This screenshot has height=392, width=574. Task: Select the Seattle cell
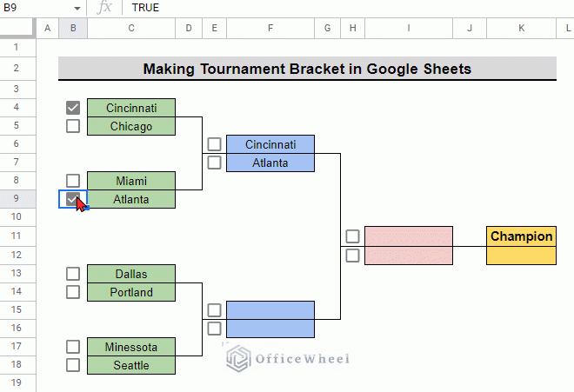[x=131, y=365]
